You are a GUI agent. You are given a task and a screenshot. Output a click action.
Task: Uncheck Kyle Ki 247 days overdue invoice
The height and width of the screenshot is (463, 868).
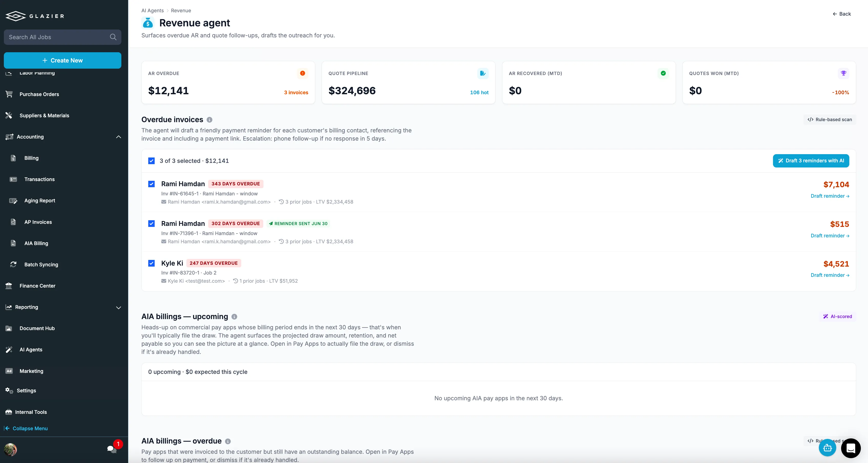[x=151, y=263]
